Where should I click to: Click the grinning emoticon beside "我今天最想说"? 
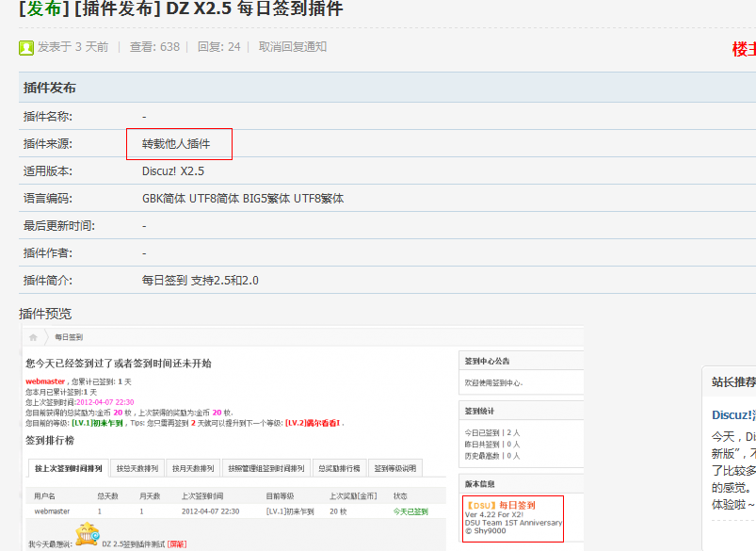(x=88, y=534)
